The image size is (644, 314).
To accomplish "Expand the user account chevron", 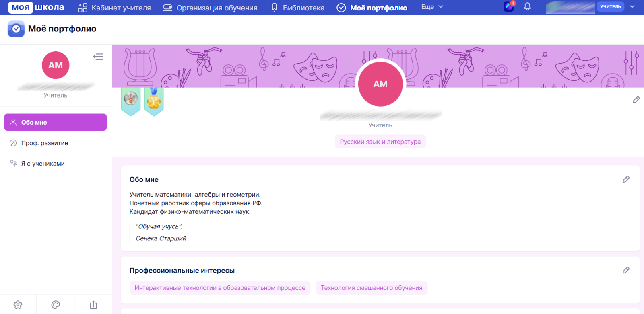I will coord(632,7).
